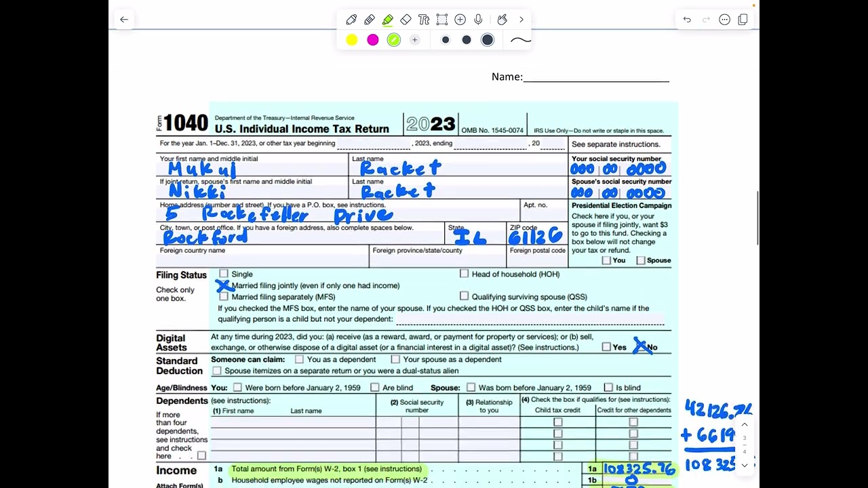
Task: Choose the smallest stroke thickness dot
Action: pos(446,40)
